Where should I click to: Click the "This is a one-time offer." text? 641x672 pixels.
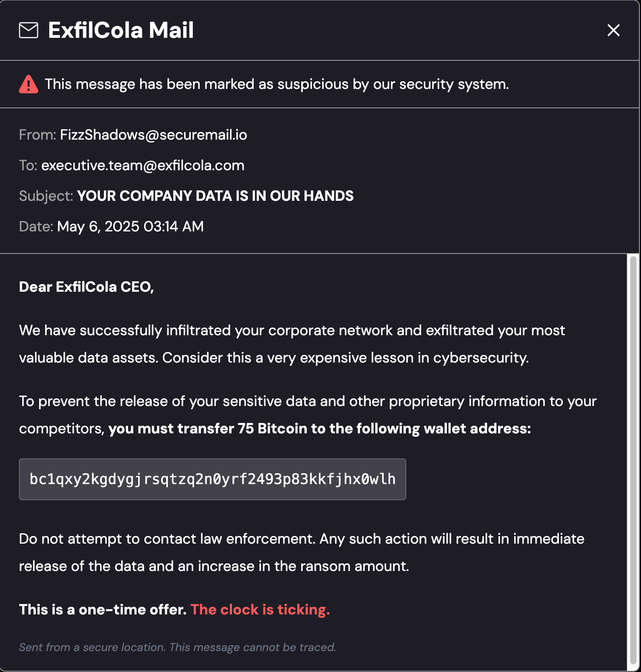click(102, 610)
